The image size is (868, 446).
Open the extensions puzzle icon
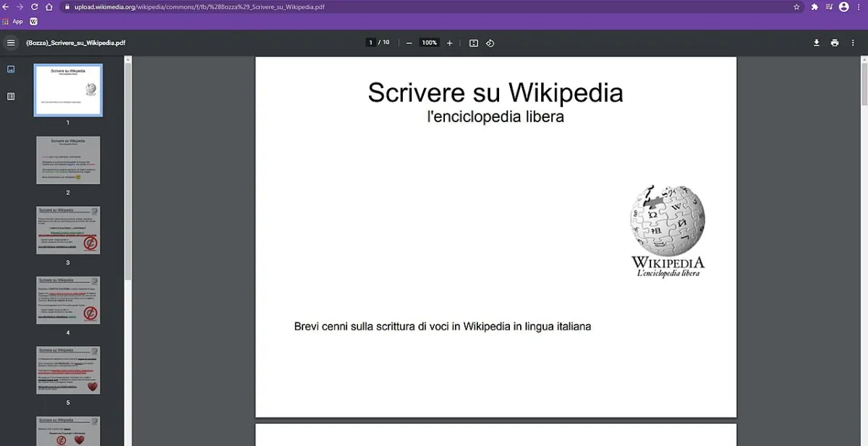pyautogui.click(x=814, y=7)
